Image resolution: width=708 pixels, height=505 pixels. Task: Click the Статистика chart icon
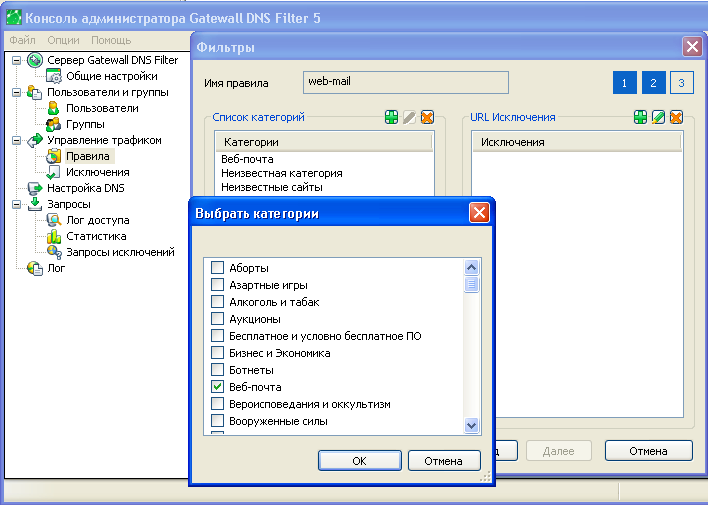click(x=54, y=236)
